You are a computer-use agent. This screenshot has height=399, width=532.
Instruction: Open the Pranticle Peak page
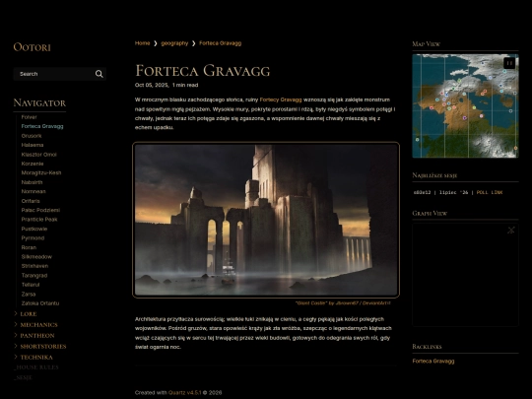pos(39,219)
